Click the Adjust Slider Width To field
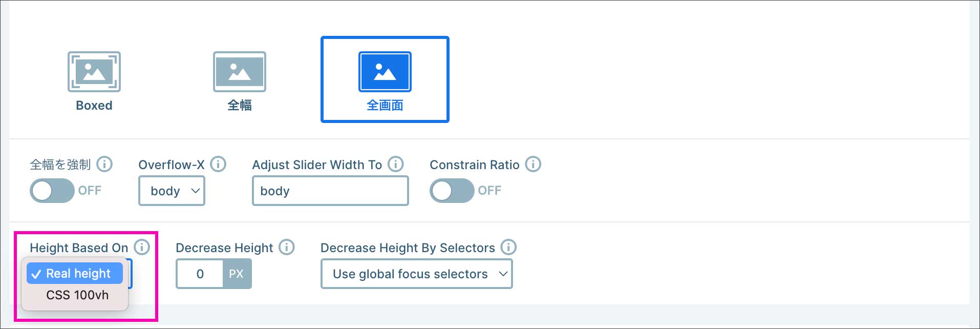Image resolution: width=980 pixels, height=329 pixels. pyautogui.click(x=330, y=191)
